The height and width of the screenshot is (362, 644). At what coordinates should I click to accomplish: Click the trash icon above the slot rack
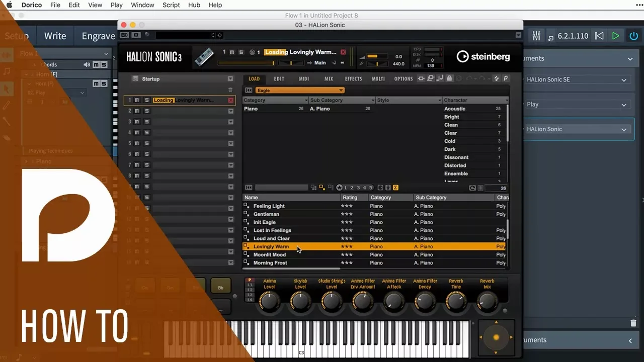(230, 90)
